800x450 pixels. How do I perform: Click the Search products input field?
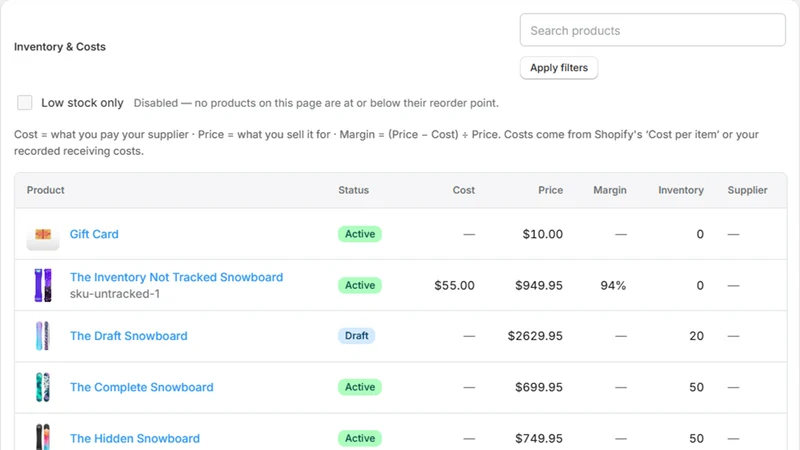[x=653, y=30]
